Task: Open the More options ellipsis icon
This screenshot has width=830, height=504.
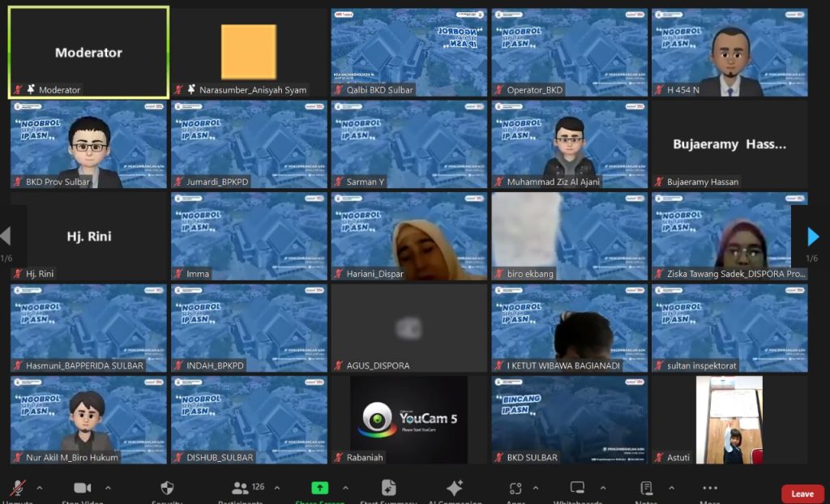Action: click(710, 488)
